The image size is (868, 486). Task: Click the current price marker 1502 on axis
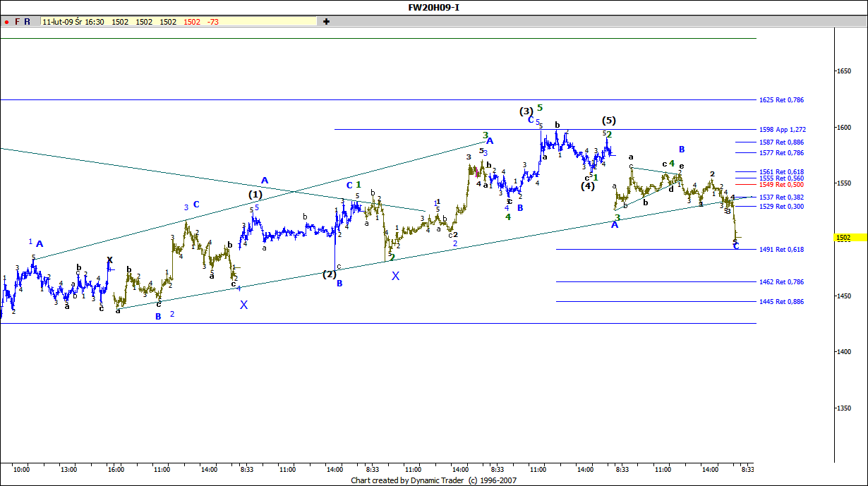(843, 238)
